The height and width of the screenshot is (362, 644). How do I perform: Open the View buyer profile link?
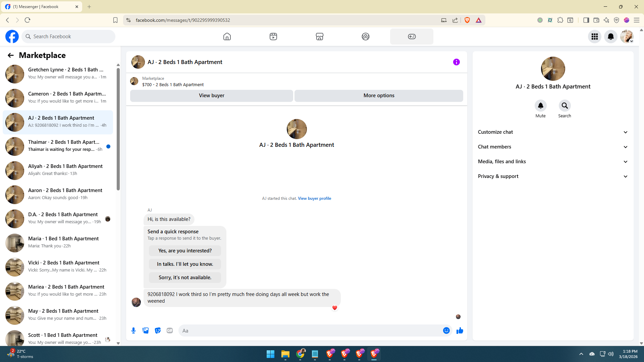pyautogui.click(x=314, y=198)
